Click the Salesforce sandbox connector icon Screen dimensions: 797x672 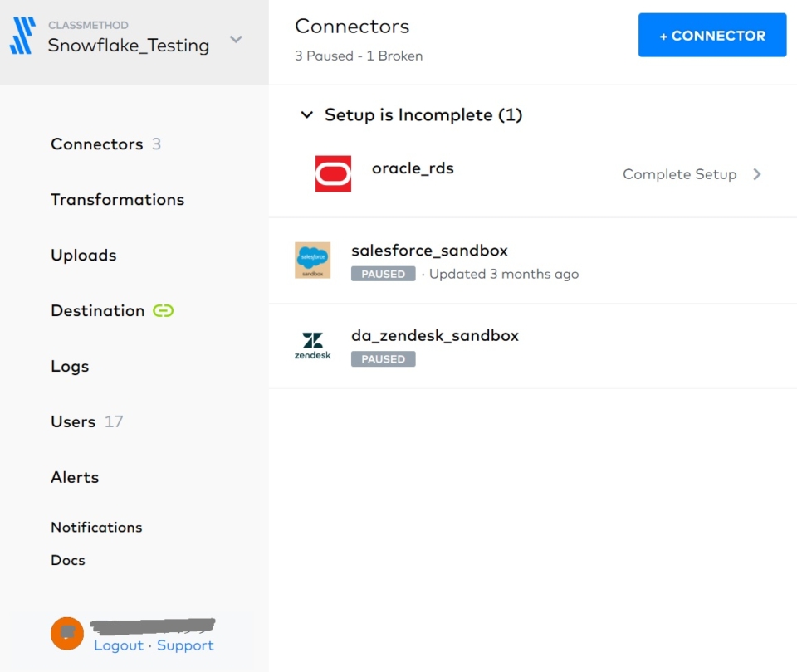(312, 260)
